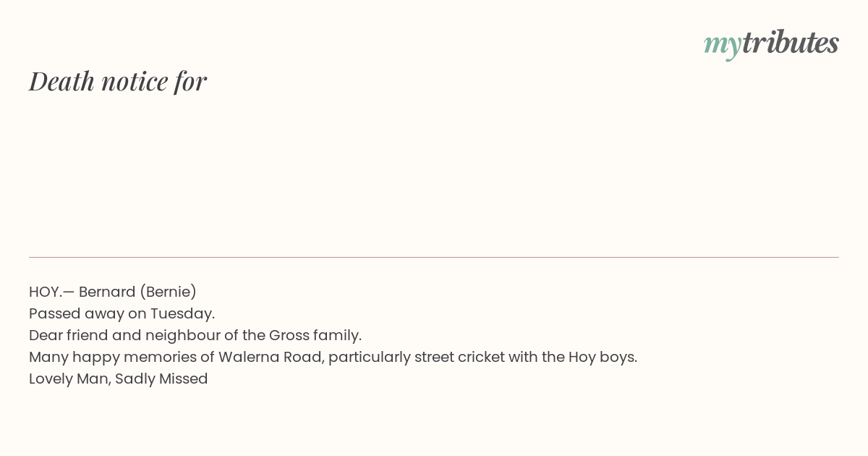
Task: Click the nickname "(Bernie)" text
Action: coord(168,292)
